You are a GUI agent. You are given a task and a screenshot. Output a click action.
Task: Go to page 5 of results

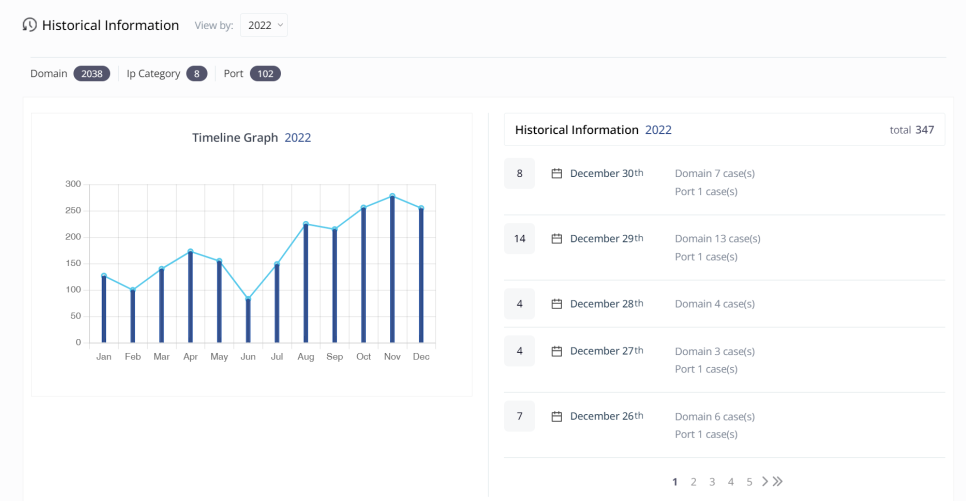pos(749,482)
